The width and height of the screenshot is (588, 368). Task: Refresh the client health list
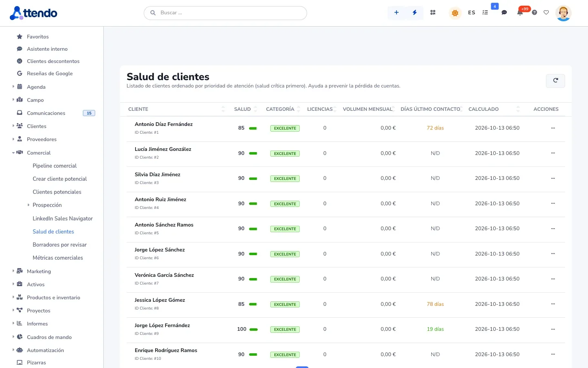[x=555, y=81]
